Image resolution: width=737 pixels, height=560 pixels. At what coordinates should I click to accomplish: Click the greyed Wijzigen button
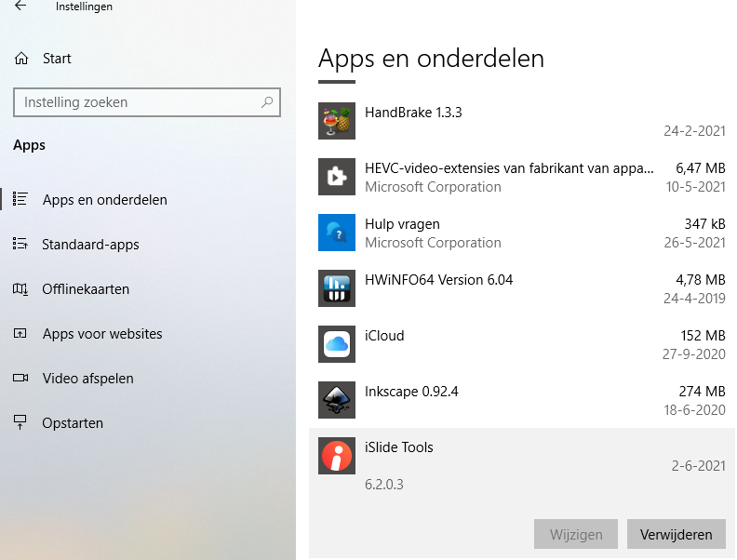[x=576, y=534]
